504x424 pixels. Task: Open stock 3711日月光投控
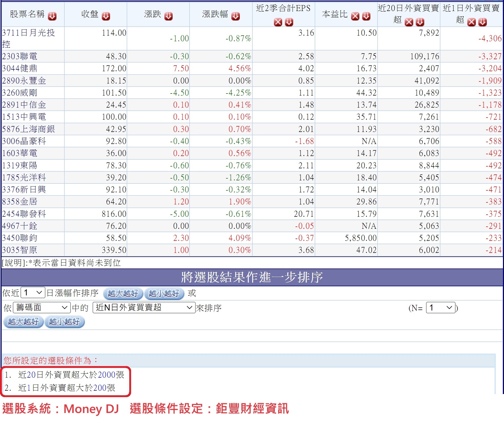pos(28,38)
